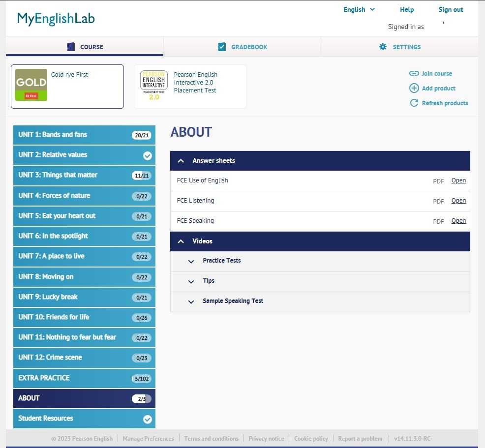Open the Cookie policy footer link
The height and width of the screenshot is (448, 485).
pos(311,439)
